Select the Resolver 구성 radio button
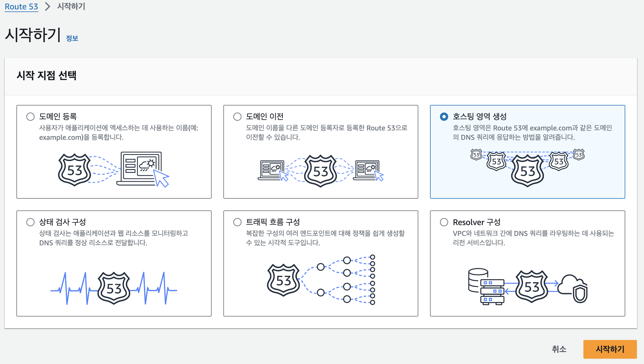Screen dimensions: 644x364 pyautogui.click(x=444, y=222)
